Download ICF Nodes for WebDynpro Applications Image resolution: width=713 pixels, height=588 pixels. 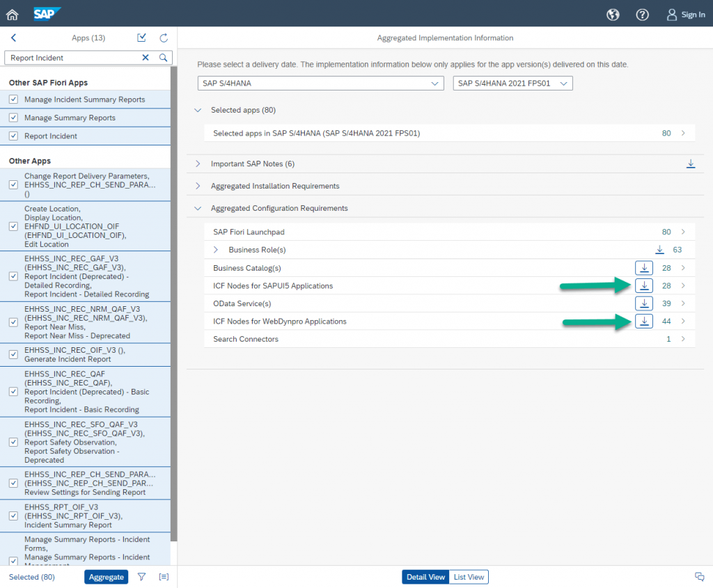coord(644,321)
